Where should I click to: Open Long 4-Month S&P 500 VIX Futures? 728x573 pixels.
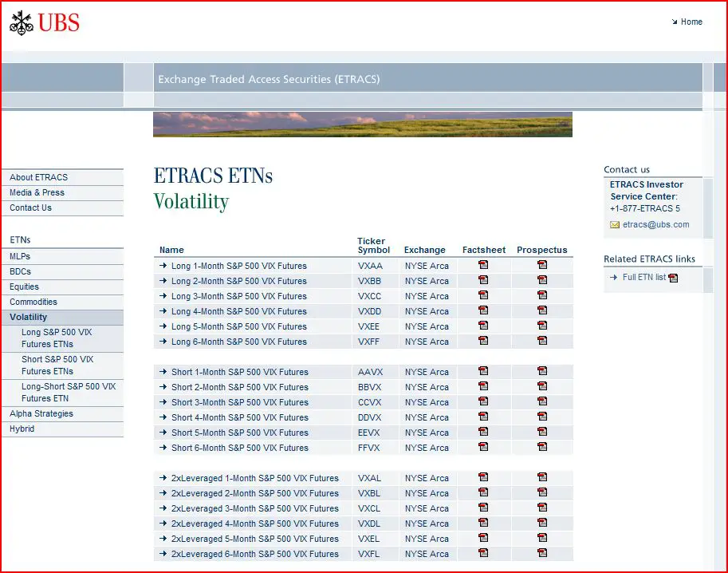pos(239,311)
